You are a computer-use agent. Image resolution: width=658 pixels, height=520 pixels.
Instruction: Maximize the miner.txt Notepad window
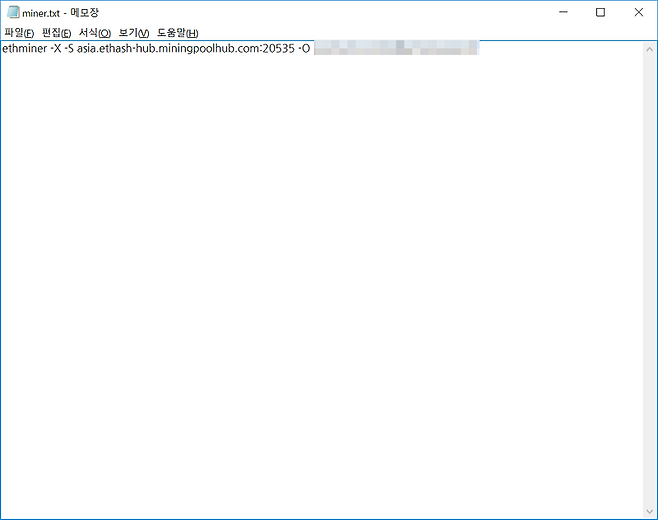pyautogui.click(x=601, y=12)
